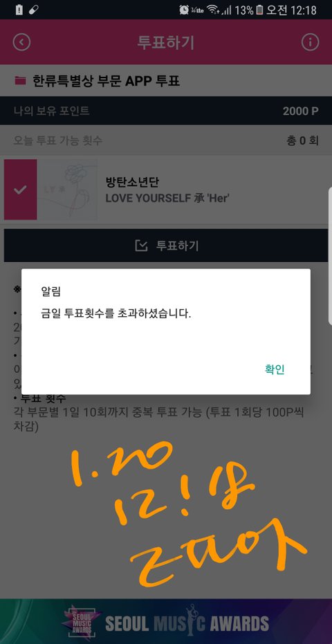Tap the 나의 보유 포인트 2000 P row
The height and width of the screenshot is (644, 332).
[166, 111]
